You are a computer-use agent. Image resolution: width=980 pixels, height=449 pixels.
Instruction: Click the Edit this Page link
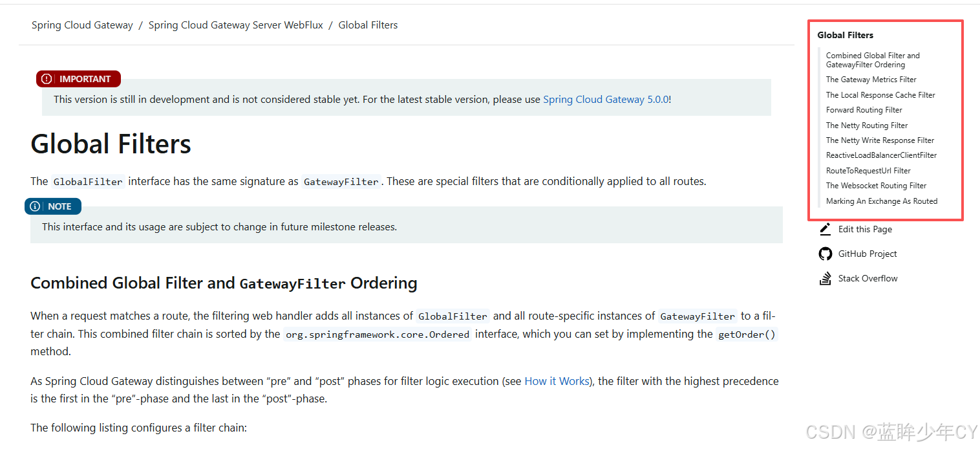[865, 229]
